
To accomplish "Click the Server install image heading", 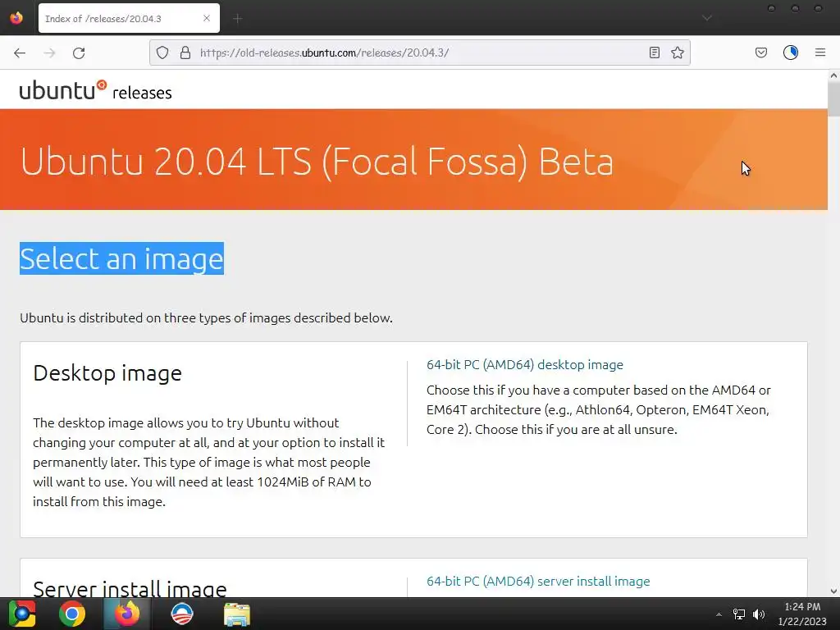I will click(130, 588).
